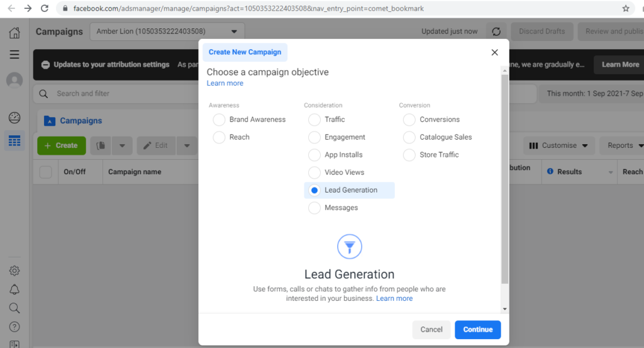644x348 pixels.
Task: Click Learn more in Lead Generation description
Action: click(394, 298)
